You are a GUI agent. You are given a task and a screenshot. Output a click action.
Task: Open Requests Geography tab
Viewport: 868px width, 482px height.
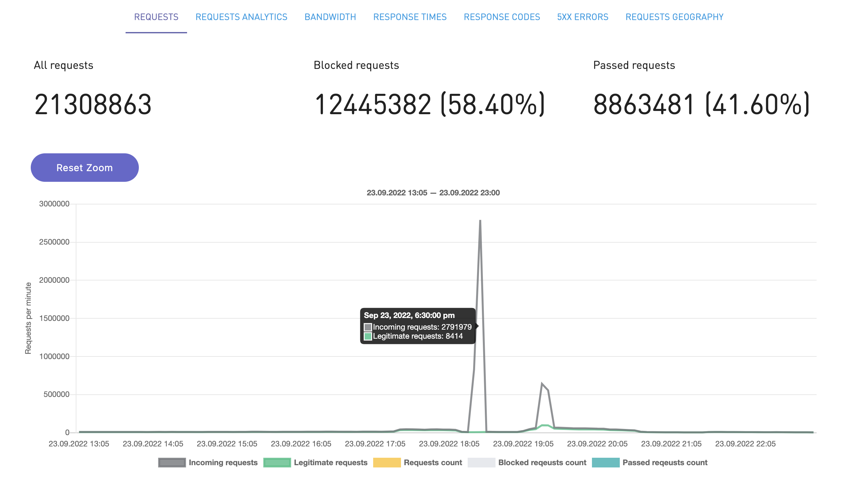tap(674, 17)
